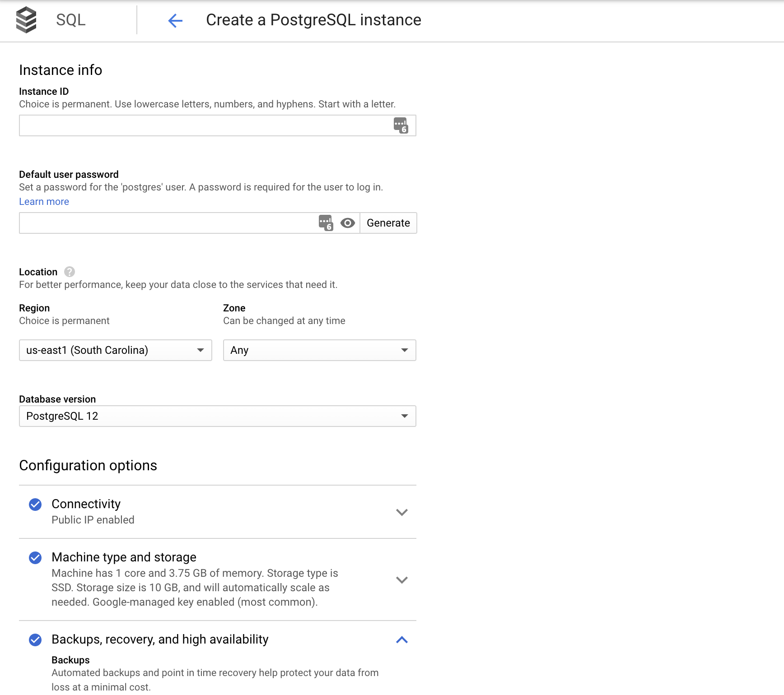784x695 pixels.
Task: Open the Zone dropdown set to Any
Action: tap(319, 350)
